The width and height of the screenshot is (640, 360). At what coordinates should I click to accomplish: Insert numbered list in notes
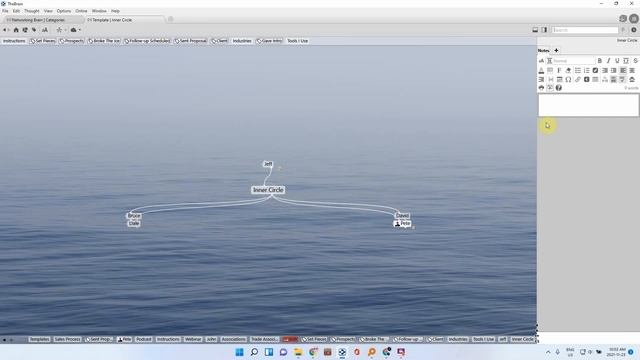pyautogui.click(x=587, y=71)
